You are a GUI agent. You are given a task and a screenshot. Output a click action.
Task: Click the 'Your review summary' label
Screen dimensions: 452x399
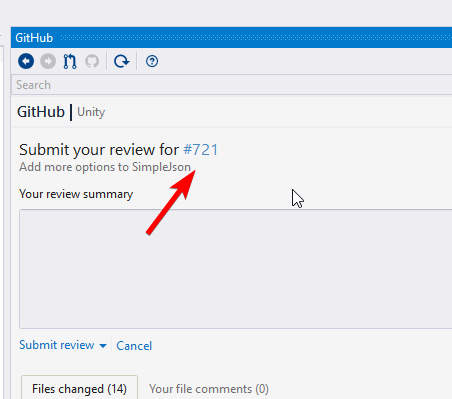[x=76, y=194]
